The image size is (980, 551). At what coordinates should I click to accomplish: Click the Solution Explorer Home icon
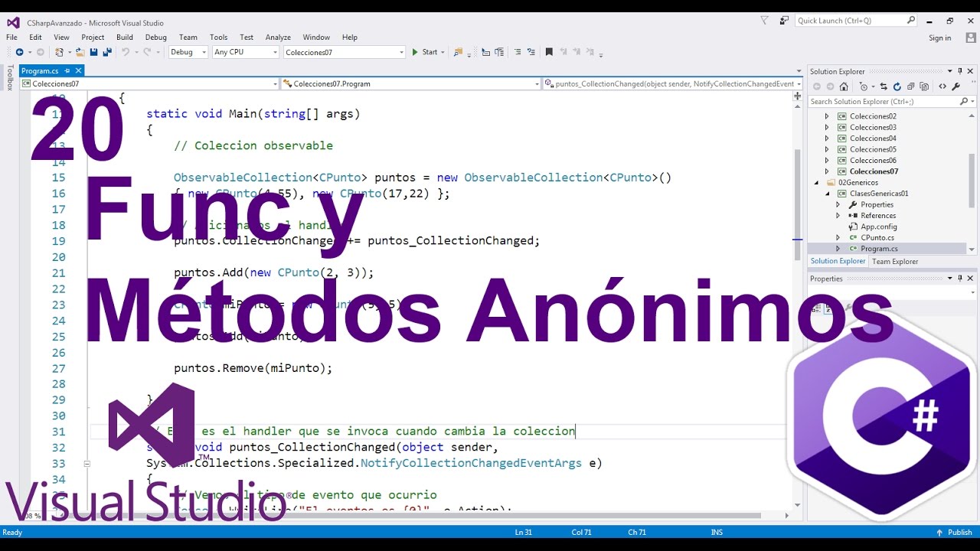(844, 86)
